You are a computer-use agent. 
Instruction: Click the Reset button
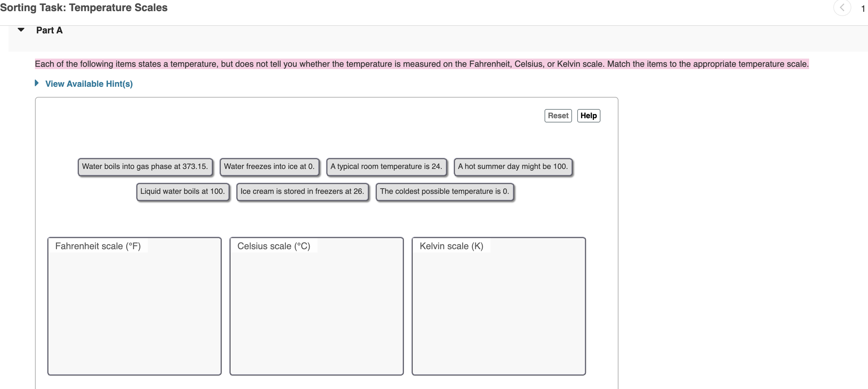pyautogui.click(x=558, y=115)
